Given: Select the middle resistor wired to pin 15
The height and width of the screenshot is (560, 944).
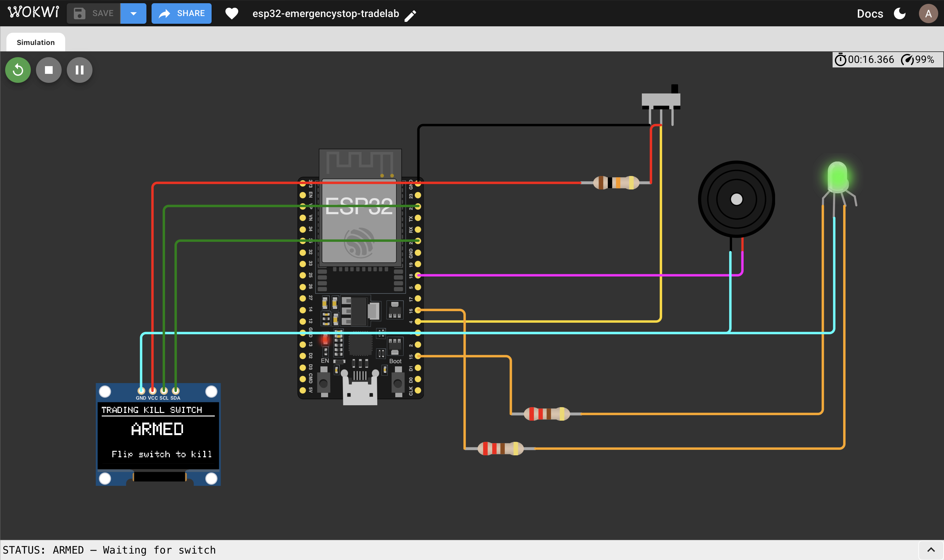Looking at the screenshot, I should click(x=547, y=414).
